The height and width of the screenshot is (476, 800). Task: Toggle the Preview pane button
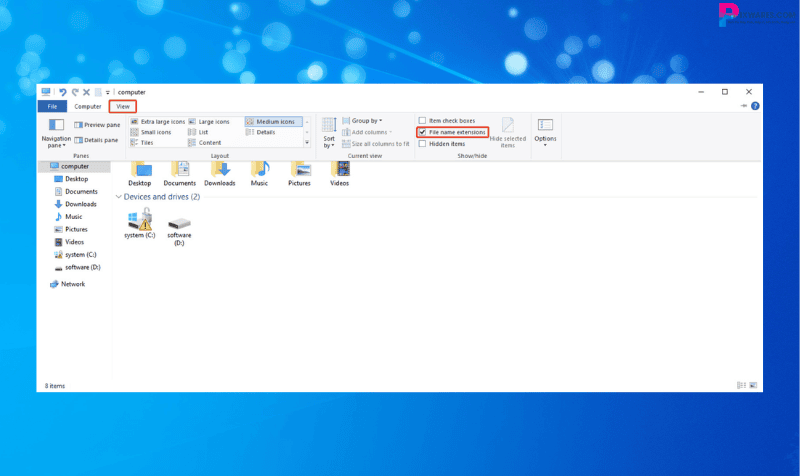click(x=97, y=125)
